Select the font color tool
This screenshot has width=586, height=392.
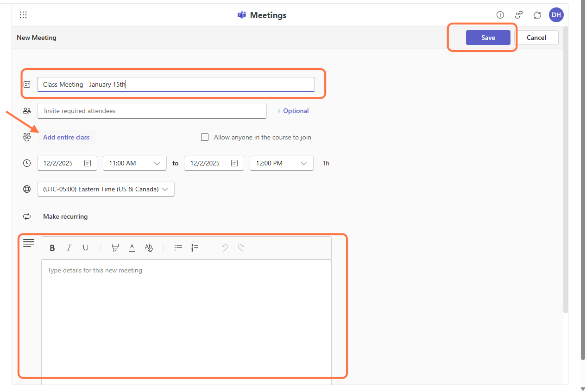click(132, 248)
